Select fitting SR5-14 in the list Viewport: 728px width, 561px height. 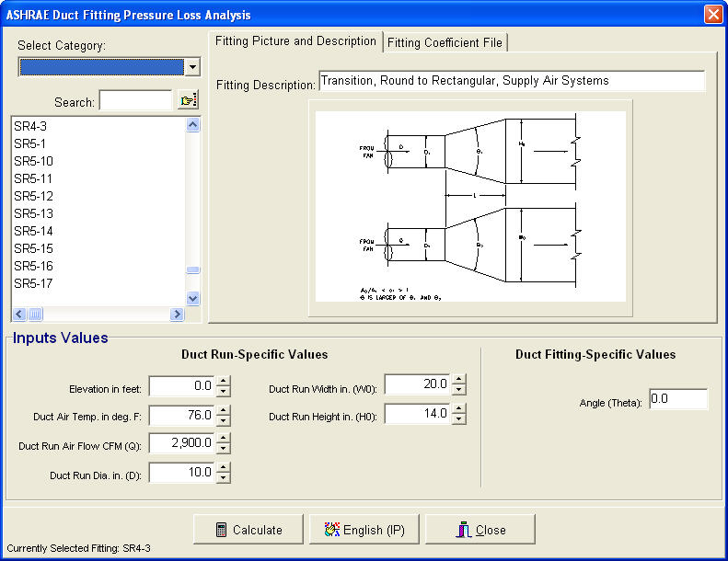pyautogui.click(x=33, y=231)
